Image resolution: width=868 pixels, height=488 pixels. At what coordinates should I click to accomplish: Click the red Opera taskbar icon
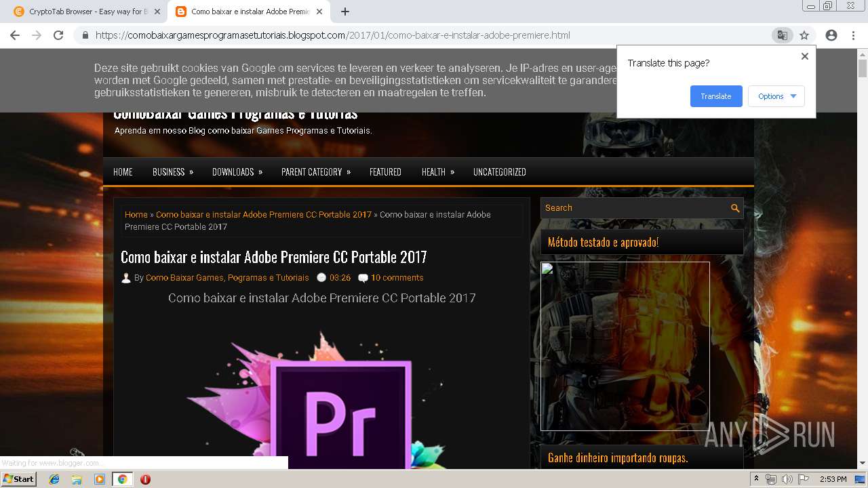[x=145, y=479]
